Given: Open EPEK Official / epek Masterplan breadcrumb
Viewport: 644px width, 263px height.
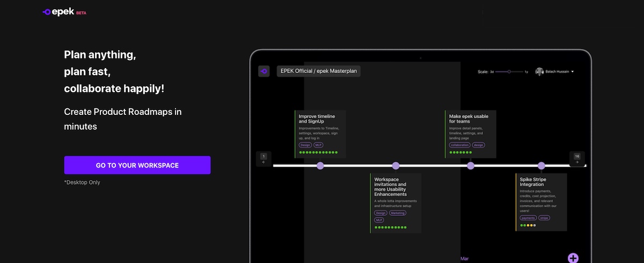Looking at the screenshot, I should tap(318, 71).
